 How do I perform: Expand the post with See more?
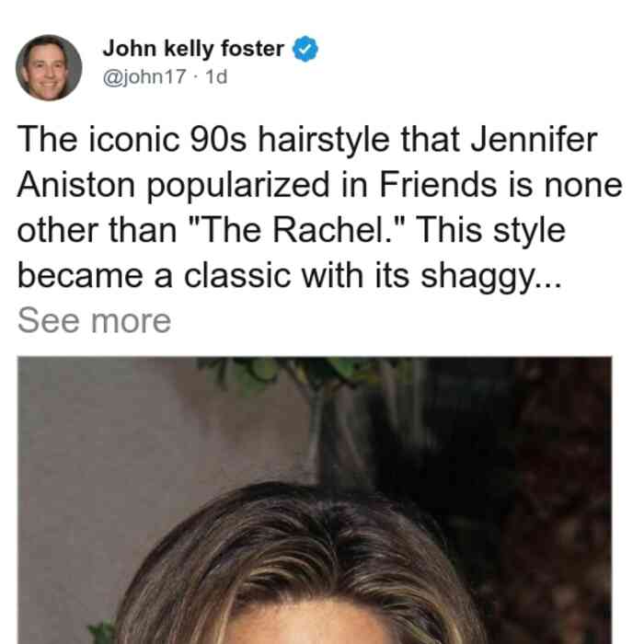coord(94,321)
